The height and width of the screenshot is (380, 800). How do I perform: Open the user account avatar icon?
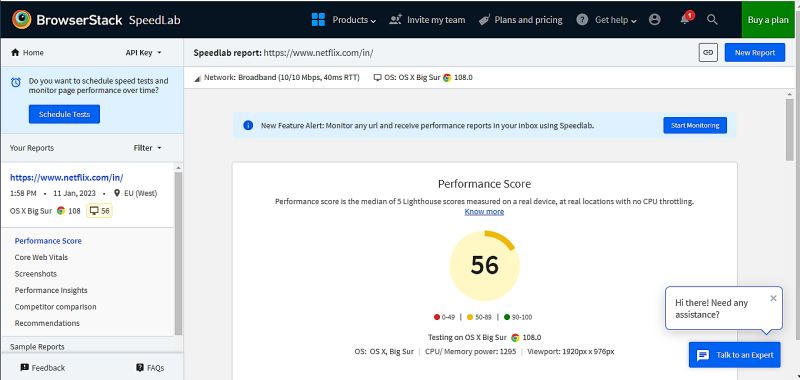point(655,19)
